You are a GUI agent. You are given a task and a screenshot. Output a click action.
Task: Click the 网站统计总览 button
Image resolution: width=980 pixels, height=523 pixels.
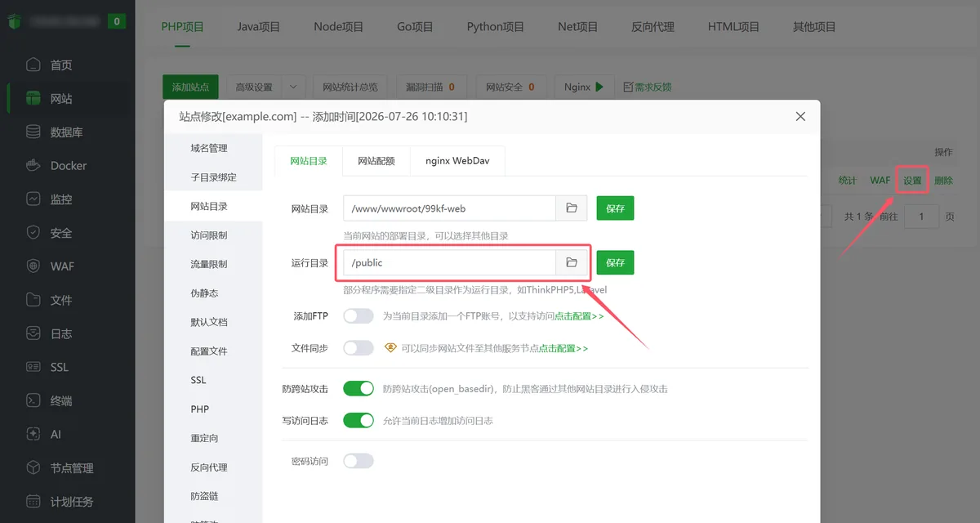pyautogui.click(x=350, y=87)
